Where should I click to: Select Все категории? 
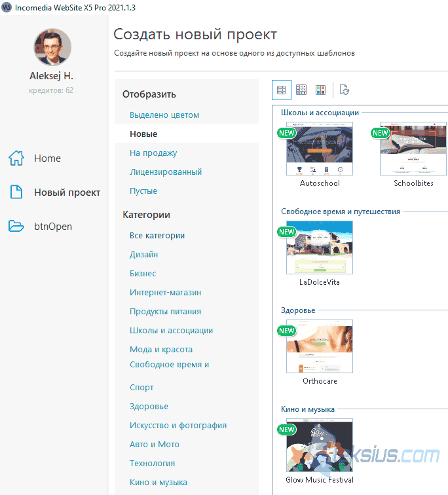157,236
